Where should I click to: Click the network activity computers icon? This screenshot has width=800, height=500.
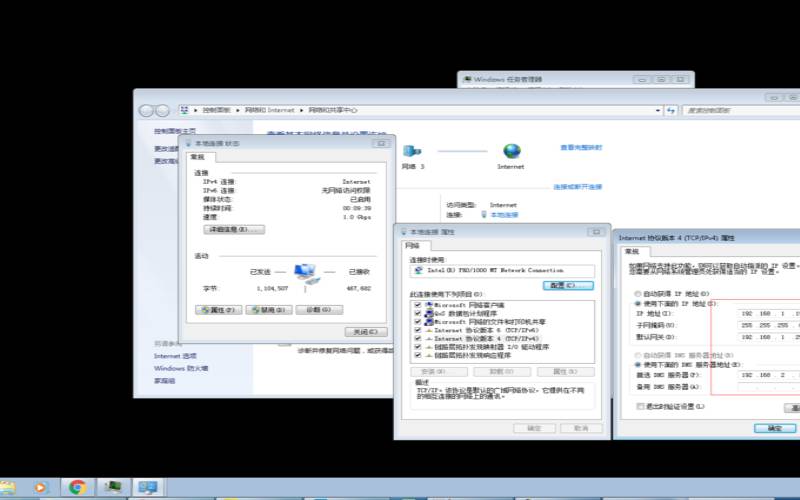click(308, 274)
